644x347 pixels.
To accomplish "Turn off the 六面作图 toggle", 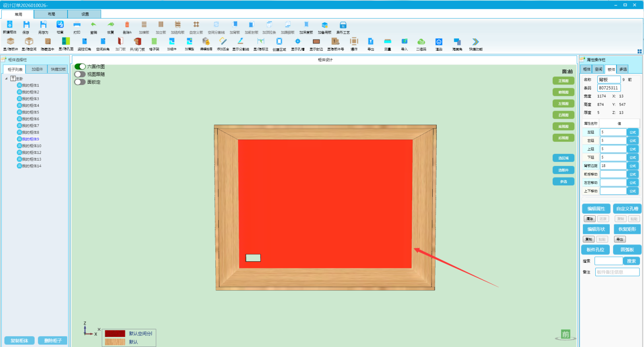I will point(80,66).
